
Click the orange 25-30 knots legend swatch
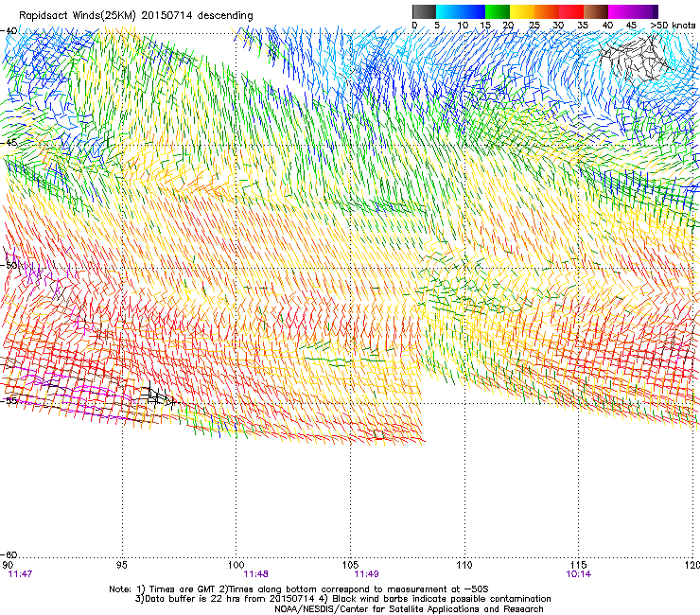pos(547,11)
